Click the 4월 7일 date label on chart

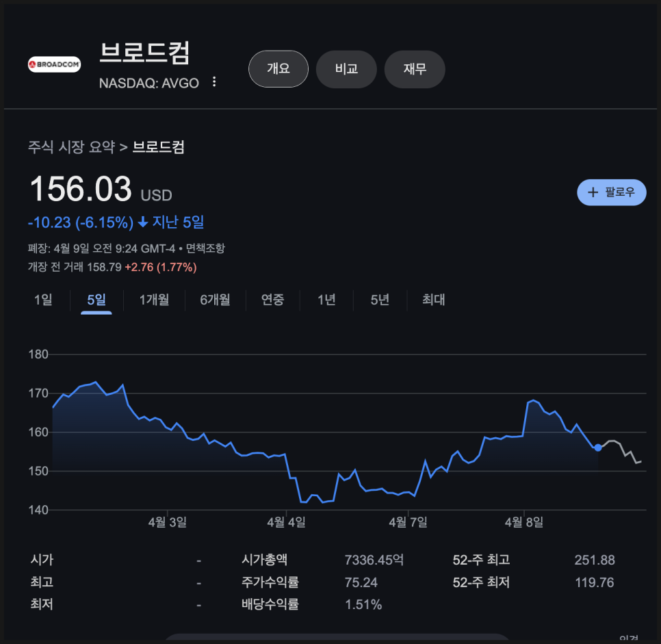point(408,523)
